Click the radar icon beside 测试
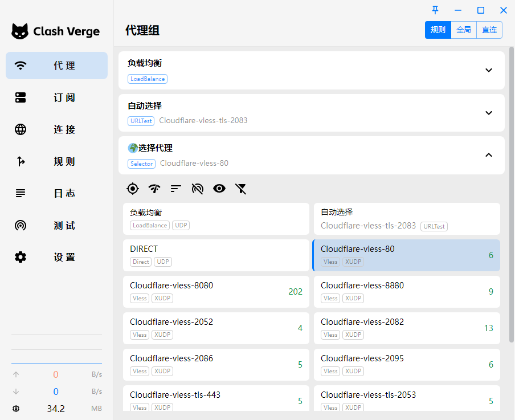The image size is (515, 420). pos(21,225)
